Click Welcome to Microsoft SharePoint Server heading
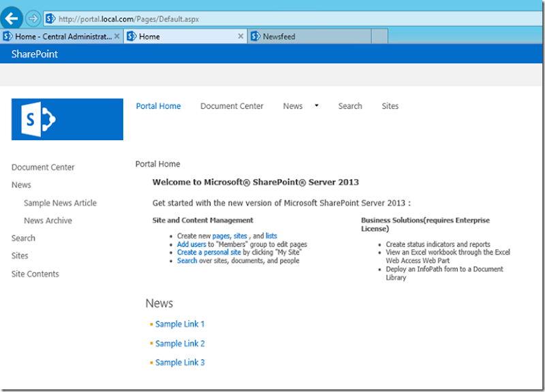This screenshot has height=392, width=545. tap(255, 182)
